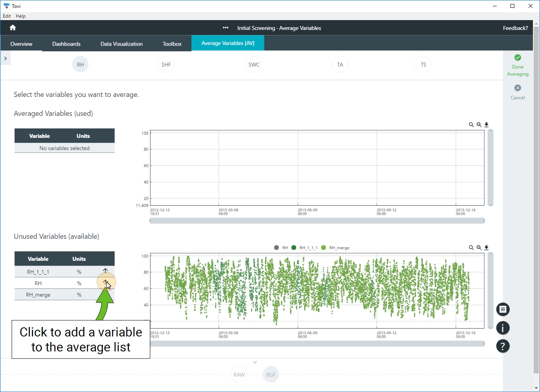
Task: Open the Data Visualization tab
Action: click(x=121, y=44)
